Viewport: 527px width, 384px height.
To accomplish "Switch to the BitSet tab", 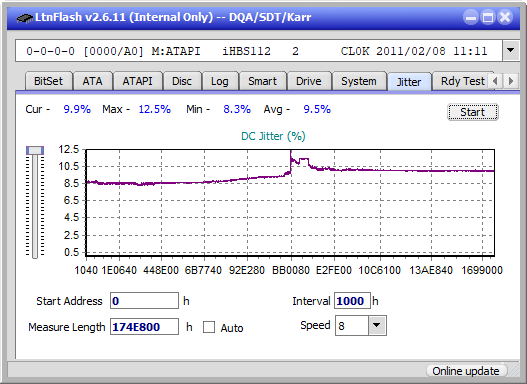I will tap(48, 81).
